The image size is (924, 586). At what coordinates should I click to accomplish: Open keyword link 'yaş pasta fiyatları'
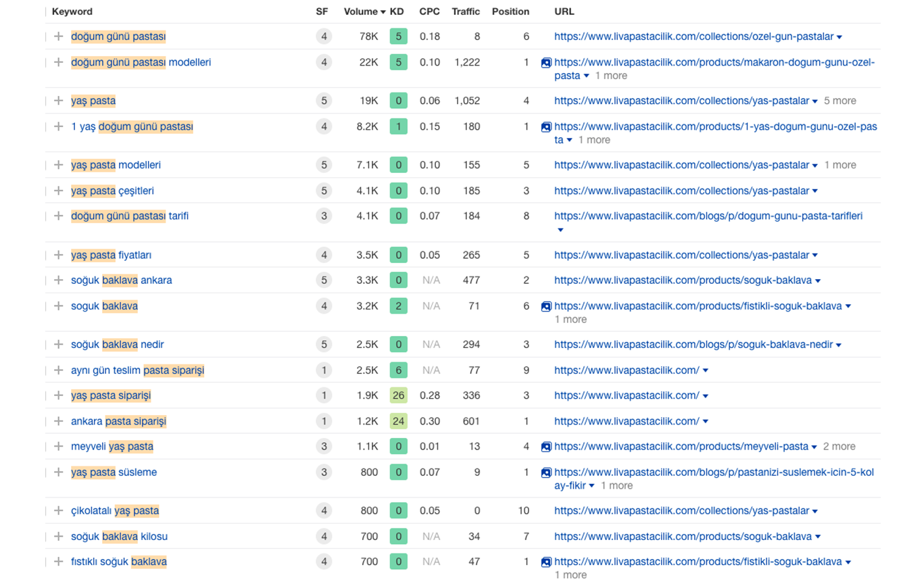click(x=111, y=255)
